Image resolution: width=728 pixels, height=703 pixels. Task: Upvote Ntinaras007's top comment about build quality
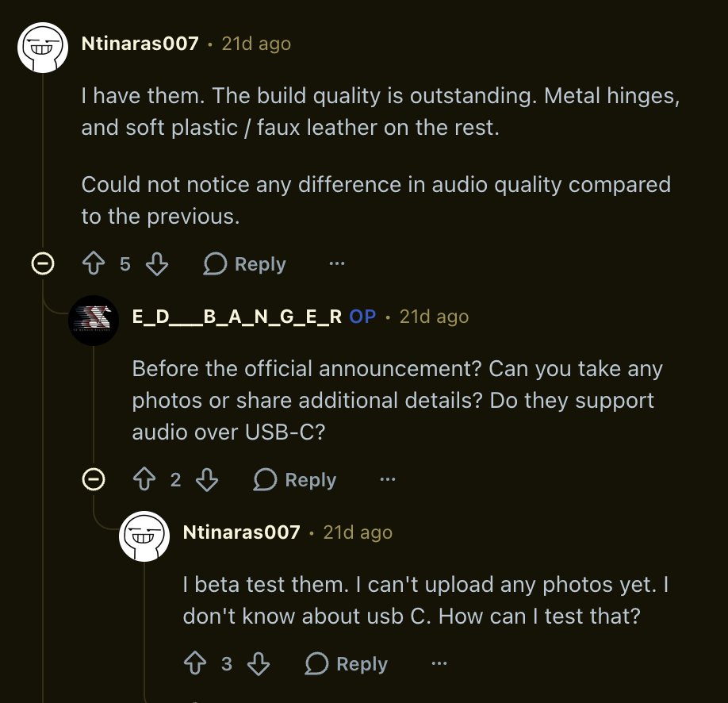coord(94,264)
